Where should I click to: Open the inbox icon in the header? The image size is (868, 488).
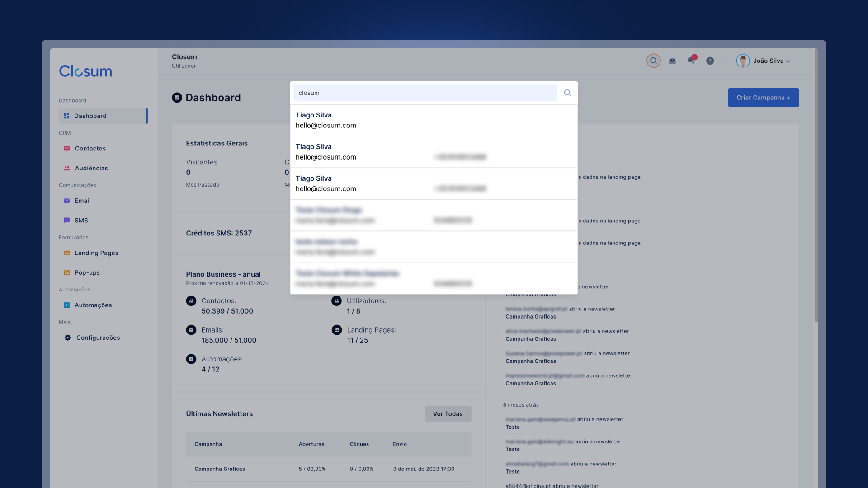(672, 61)
